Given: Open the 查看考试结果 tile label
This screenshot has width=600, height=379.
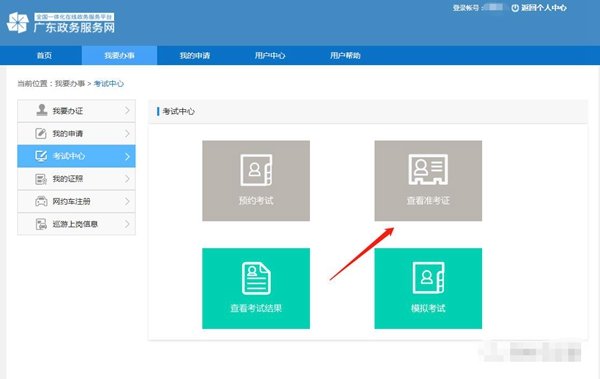Looking at the screenshot, I should (x=256, y=308).
